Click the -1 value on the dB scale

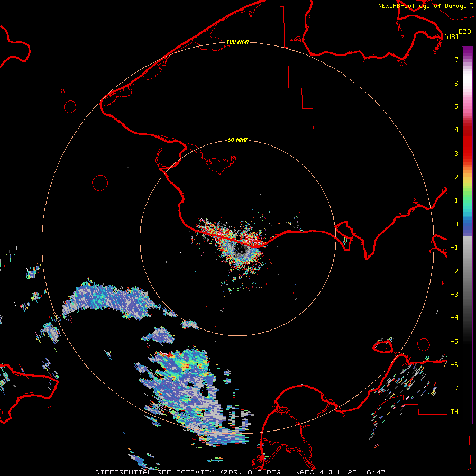(x=454, y=248)
